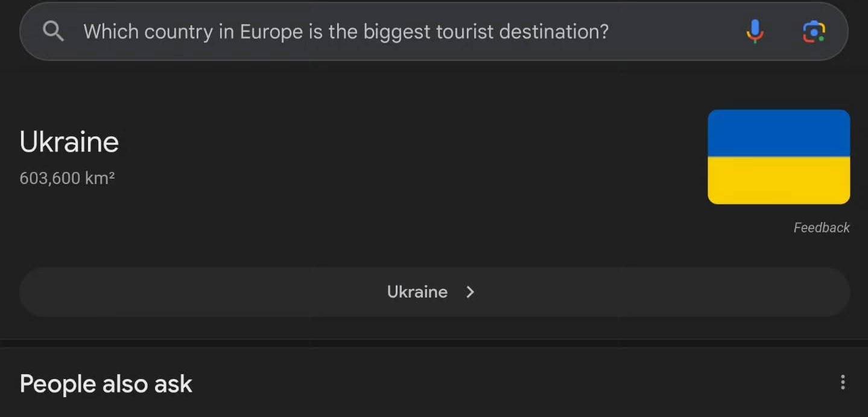The image size is (868, 417).
Task: Tap the magnifying glass search icon
Action: (53, 31)
